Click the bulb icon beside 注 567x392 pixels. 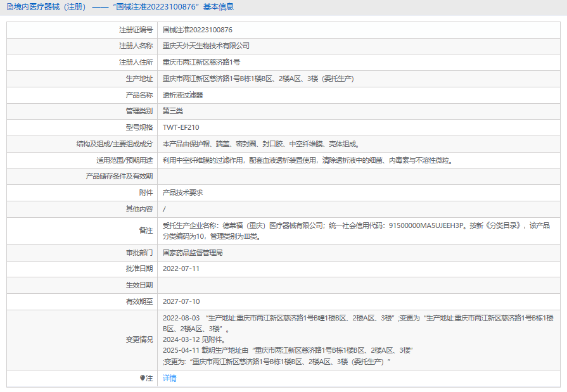point(142,378)
